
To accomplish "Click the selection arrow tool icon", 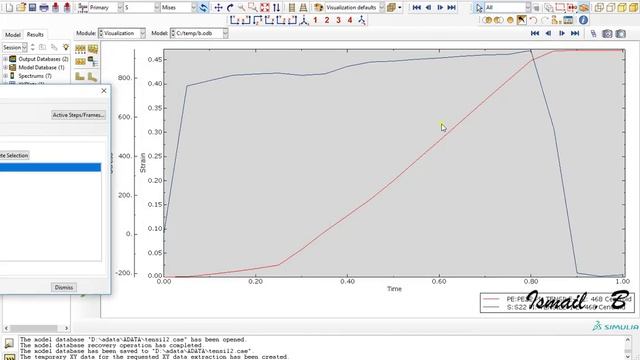I will click(479, 7).
